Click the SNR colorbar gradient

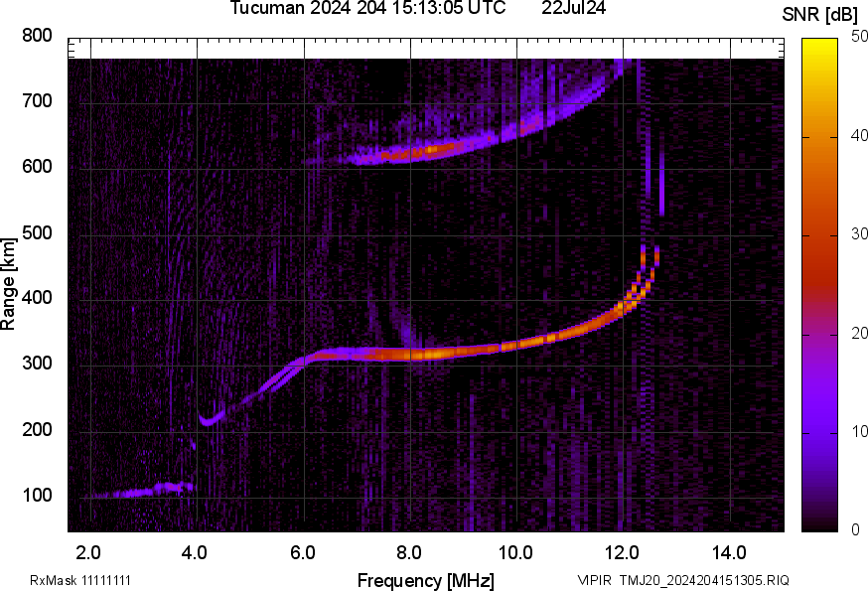point(820,285)
